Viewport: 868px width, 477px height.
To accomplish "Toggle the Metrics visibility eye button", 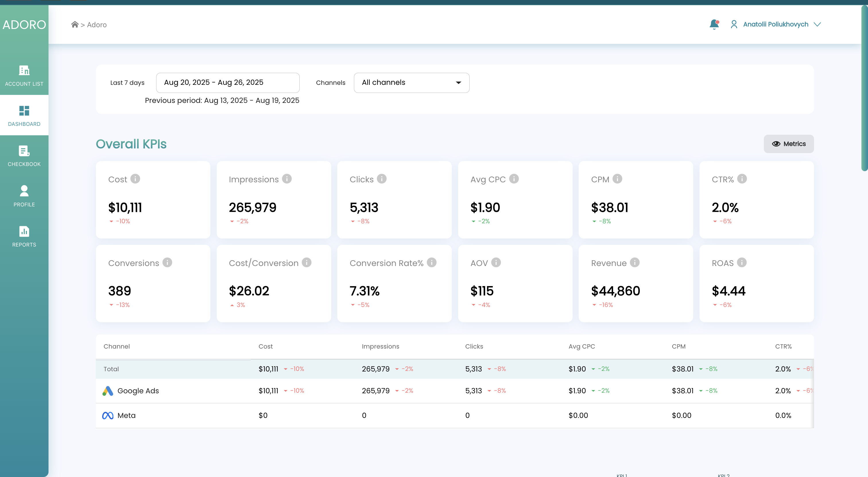I will [x=788, y=144].
